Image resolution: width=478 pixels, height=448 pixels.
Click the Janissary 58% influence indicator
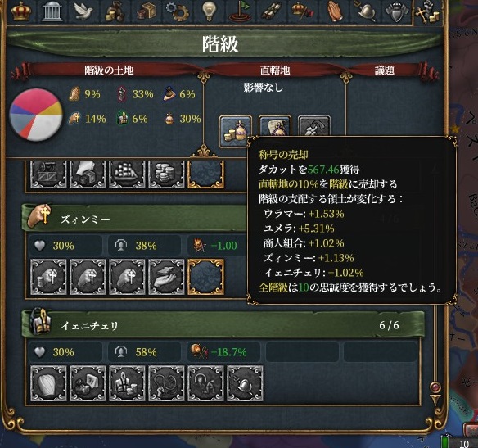point(144,352)
